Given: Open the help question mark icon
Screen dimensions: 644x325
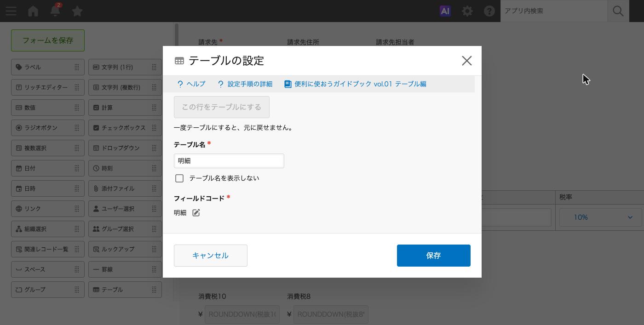Looking at the screenshot, I should 489,11.
